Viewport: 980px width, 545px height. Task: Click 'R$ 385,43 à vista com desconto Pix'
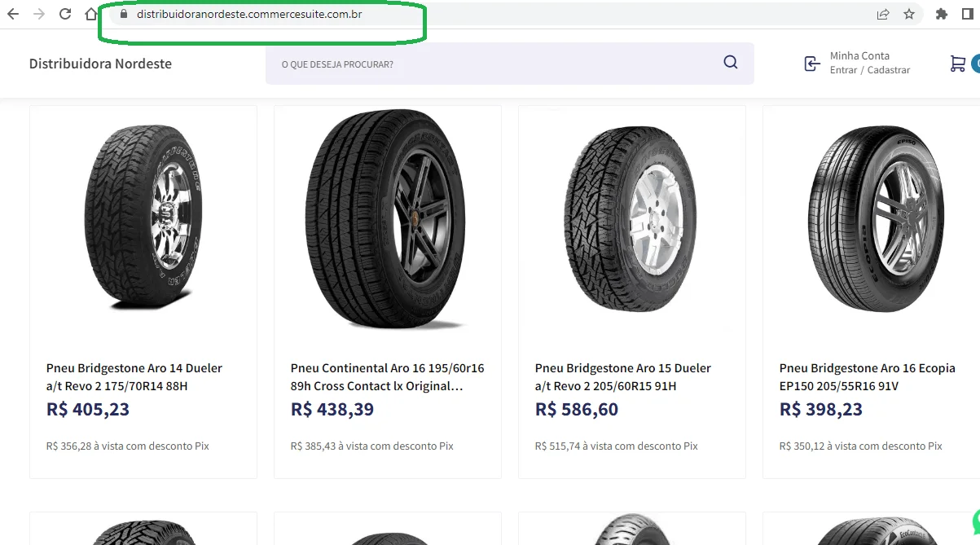point(372,446)
